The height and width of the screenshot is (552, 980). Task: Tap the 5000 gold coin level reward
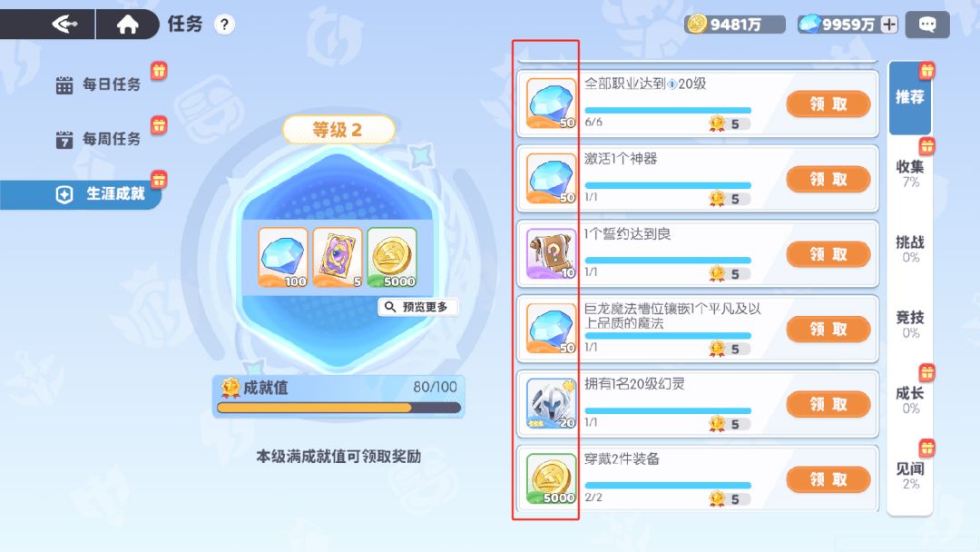click(392, 257)
